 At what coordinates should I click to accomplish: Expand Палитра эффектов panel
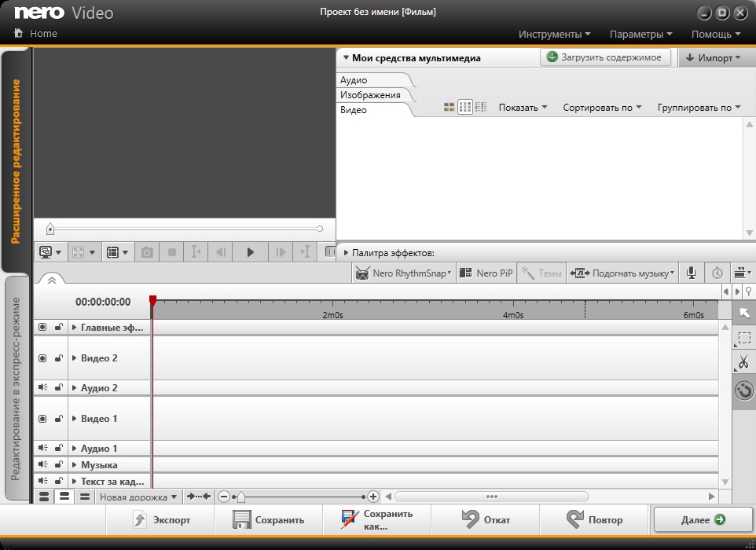click(346, 252)
